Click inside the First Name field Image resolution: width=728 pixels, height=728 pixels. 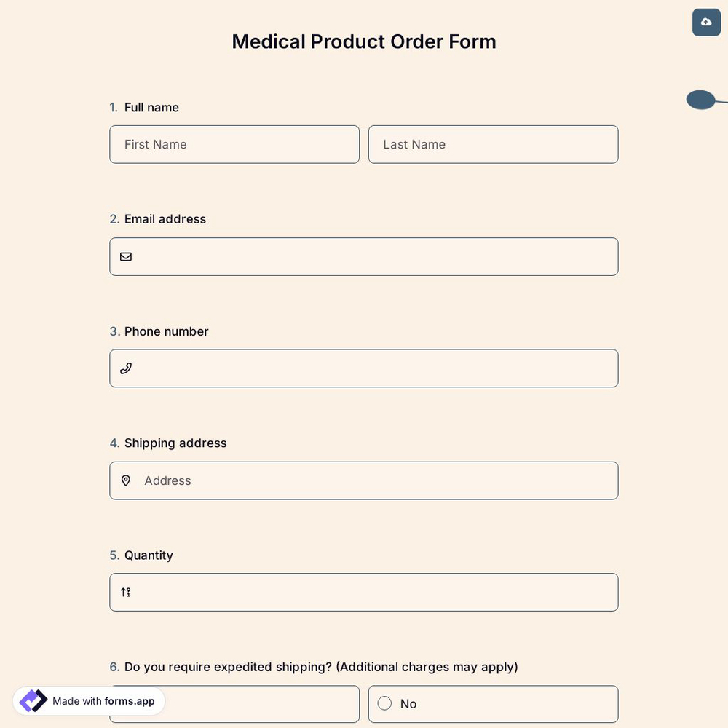(234, 144)
